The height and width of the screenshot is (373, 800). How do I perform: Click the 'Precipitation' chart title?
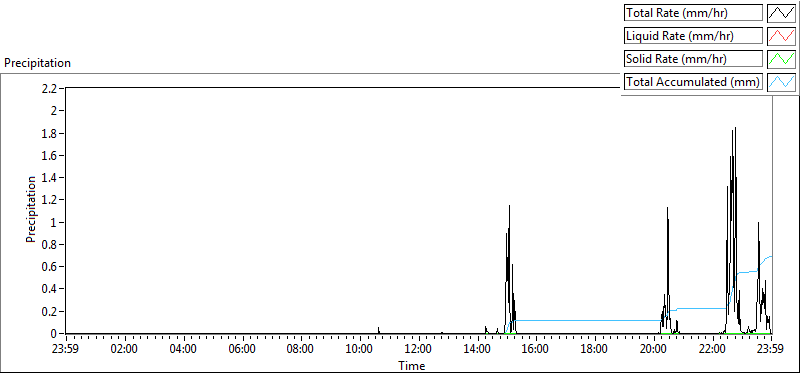[x=37, y=63]
